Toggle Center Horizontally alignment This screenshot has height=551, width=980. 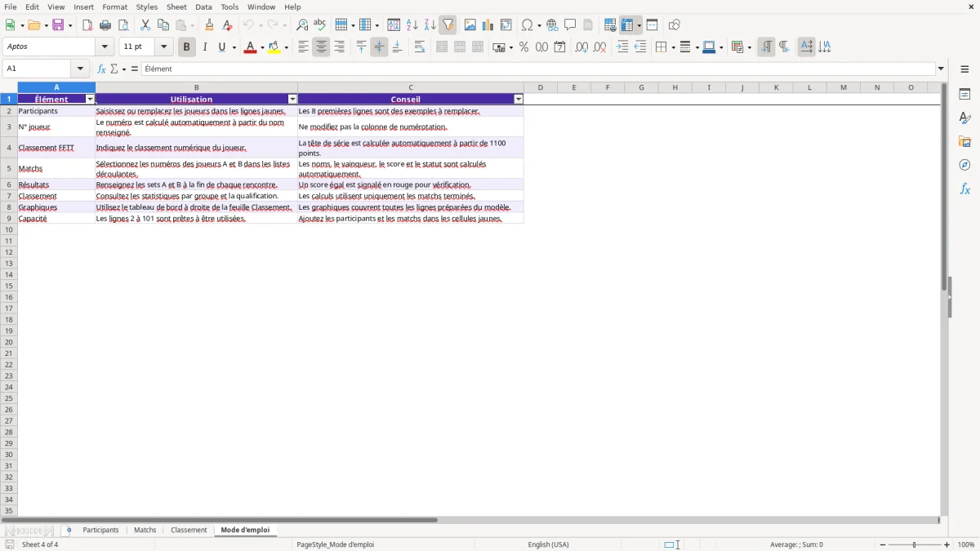(x=321, y=47)
